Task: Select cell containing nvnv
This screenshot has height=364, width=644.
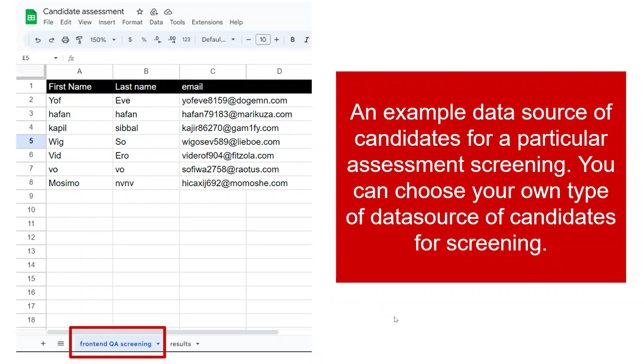Action: pos(146,183)
